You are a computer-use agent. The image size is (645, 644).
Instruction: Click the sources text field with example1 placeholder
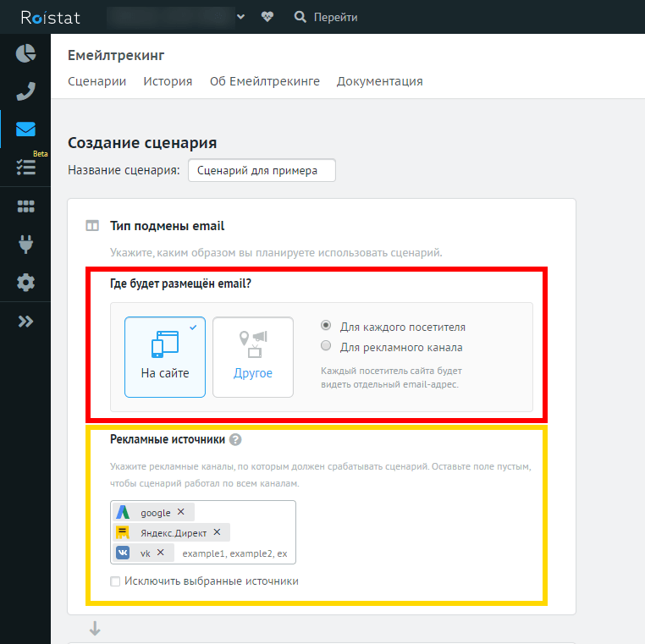click(x=234, y=553)
